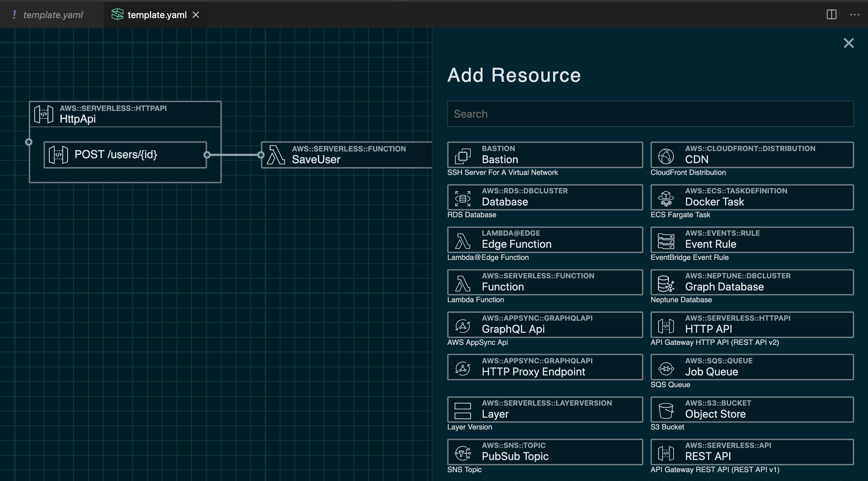Add an SNS PubSub Topic resource
Viewport: 868px width, 481px height.
[545, 451]
